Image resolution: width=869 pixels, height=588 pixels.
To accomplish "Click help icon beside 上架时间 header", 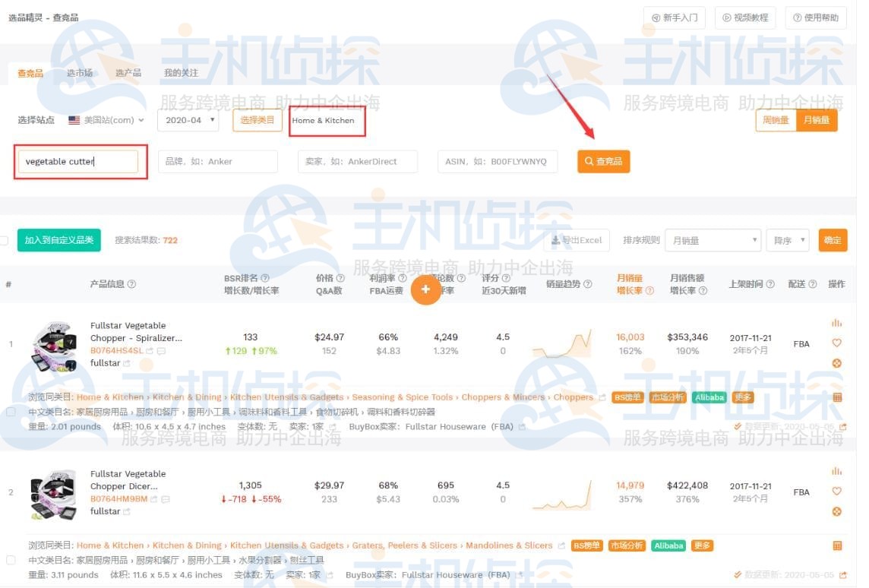I will click(769, 284).
